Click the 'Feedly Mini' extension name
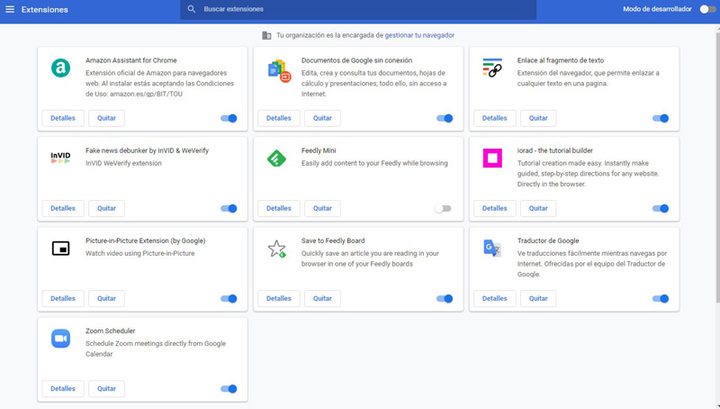Image resolution: width=720 pixels, height=409 pixels. (319, 151)
